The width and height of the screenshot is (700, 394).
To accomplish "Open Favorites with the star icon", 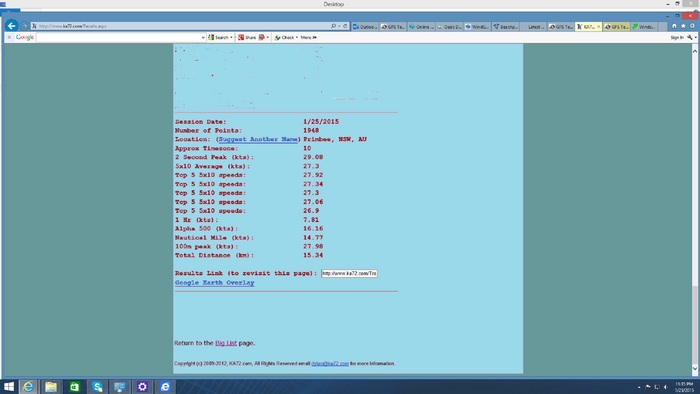I will [683, 26].
